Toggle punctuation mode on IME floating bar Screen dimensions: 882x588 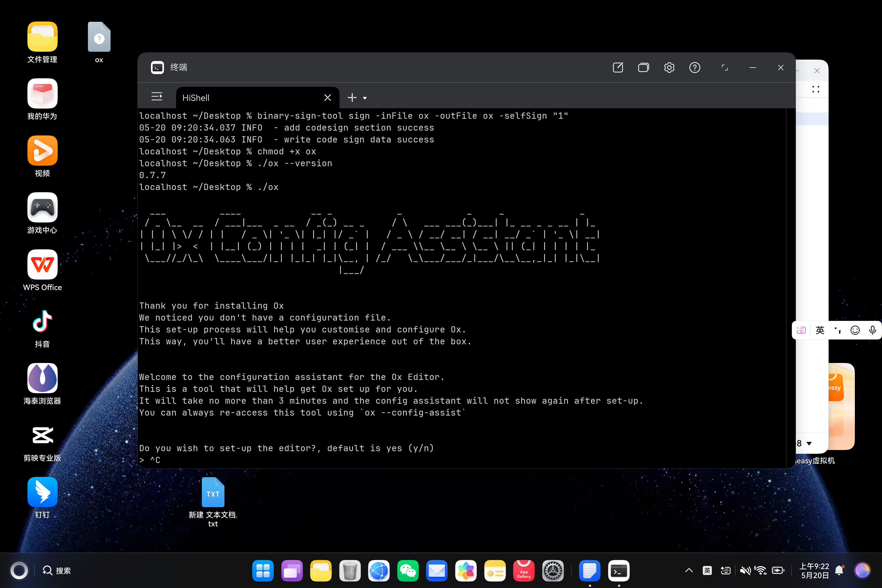pyautogui.click(x=837, y=330)
